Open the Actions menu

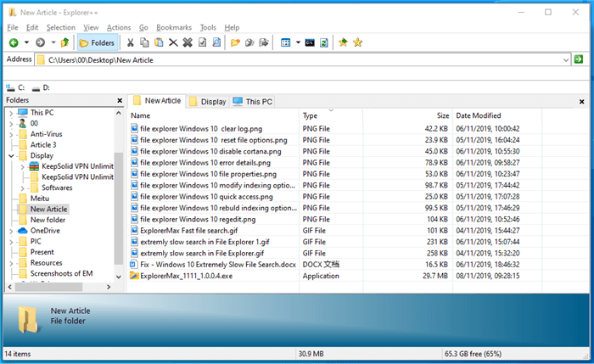tap(119, 27)
